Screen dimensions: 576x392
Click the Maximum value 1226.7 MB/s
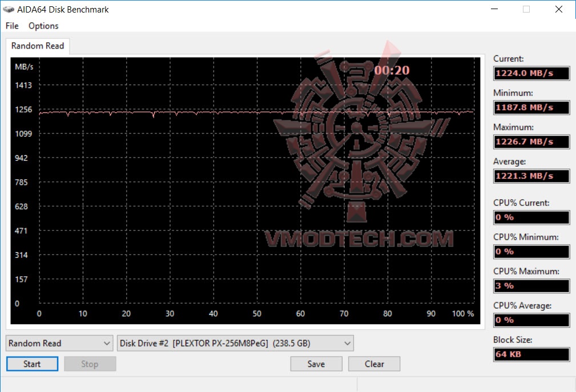click(x=531, y=142)
